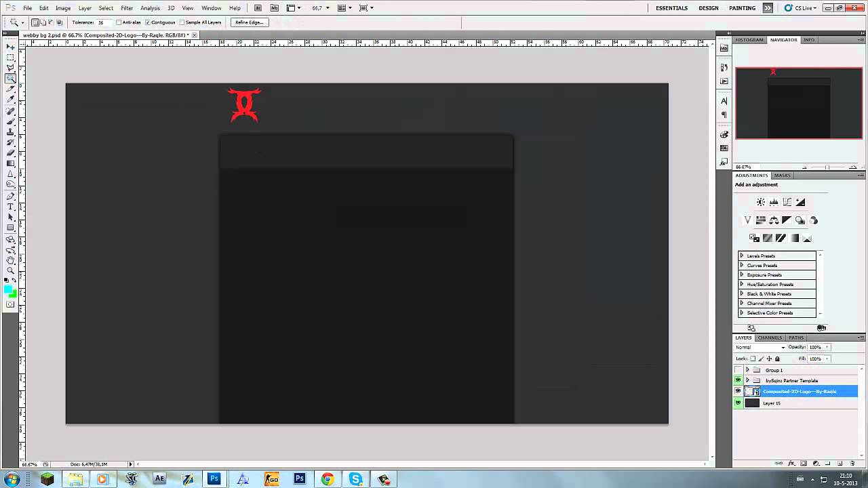Screen dimensions: 868x488
Task: Open the layer blend mode dropdown
Action: (x=760, y=347)
